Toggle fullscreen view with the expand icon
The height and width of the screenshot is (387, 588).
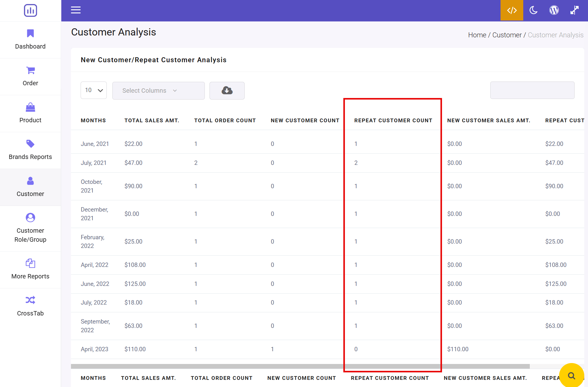[574, 10]
